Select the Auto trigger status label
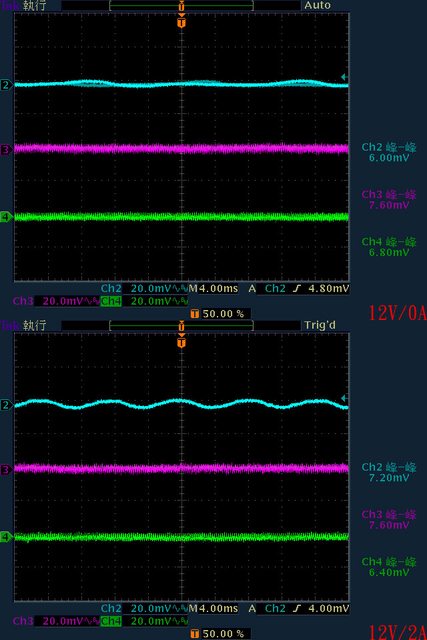The image size is (427, 640). [x=317, y=5]
